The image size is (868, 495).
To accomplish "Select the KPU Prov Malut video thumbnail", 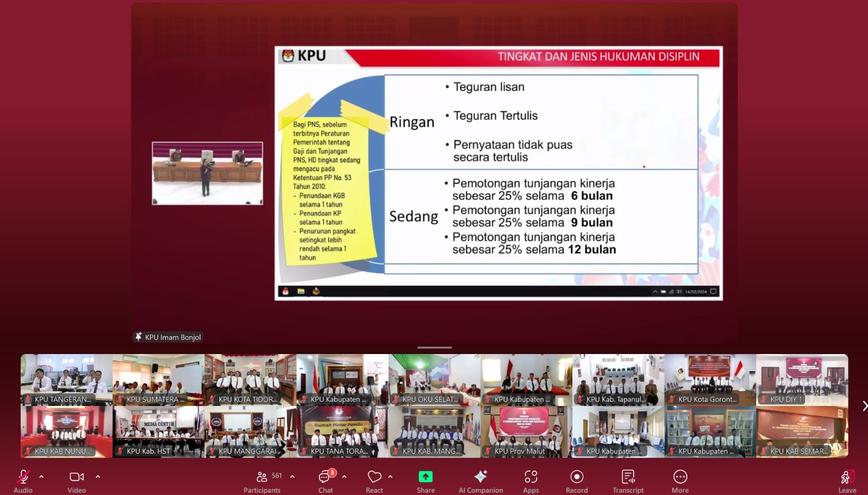I will (526, 432).
